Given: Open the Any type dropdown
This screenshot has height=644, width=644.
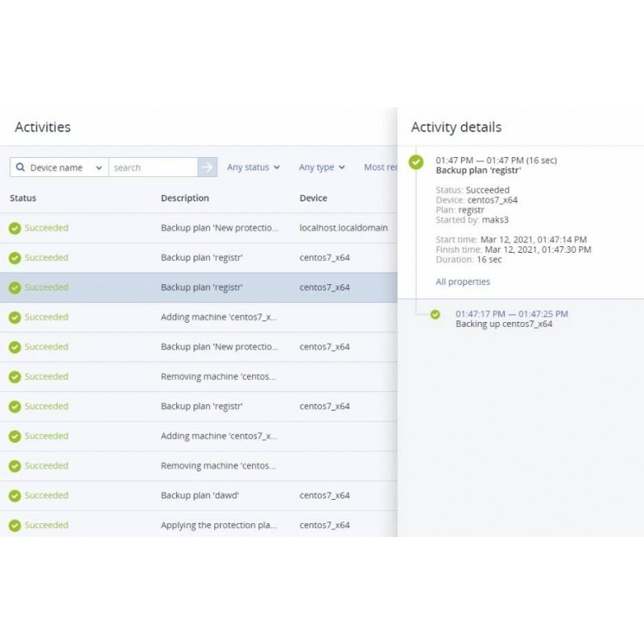Looking at the screenshot, I should 321,167.
